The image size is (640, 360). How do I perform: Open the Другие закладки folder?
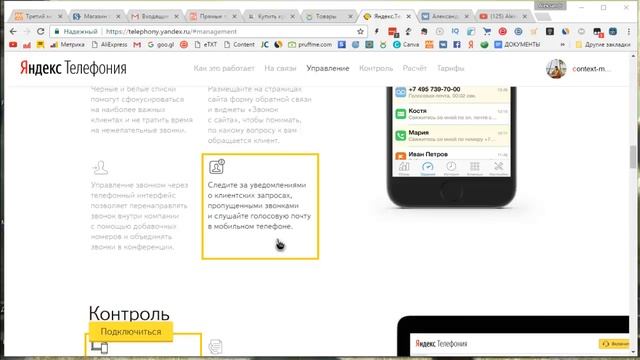pyautogui.click(x=602, y=44)
